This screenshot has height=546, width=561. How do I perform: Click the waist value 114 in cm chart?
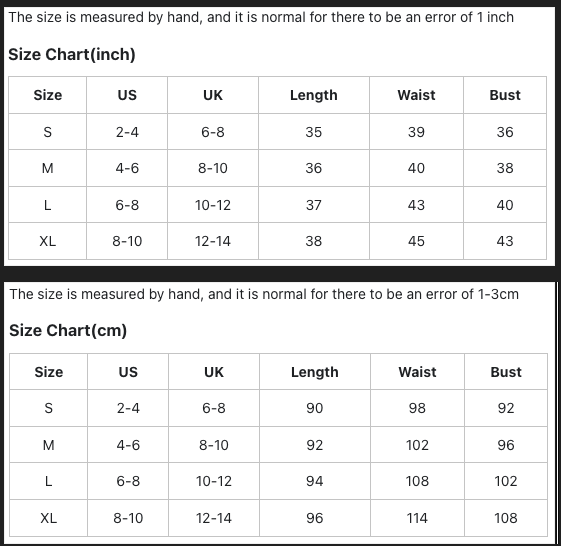tap(417, 518)
